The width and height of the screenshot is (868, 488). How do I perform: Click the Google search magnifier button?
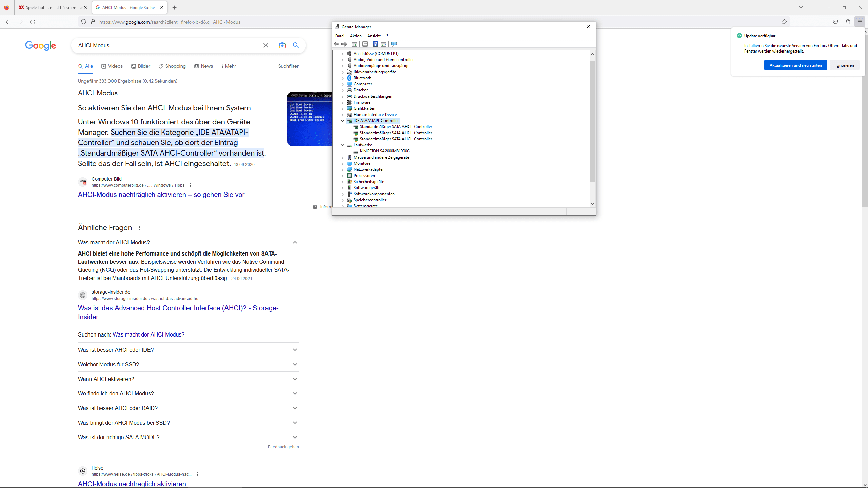(x=296, y=45)
